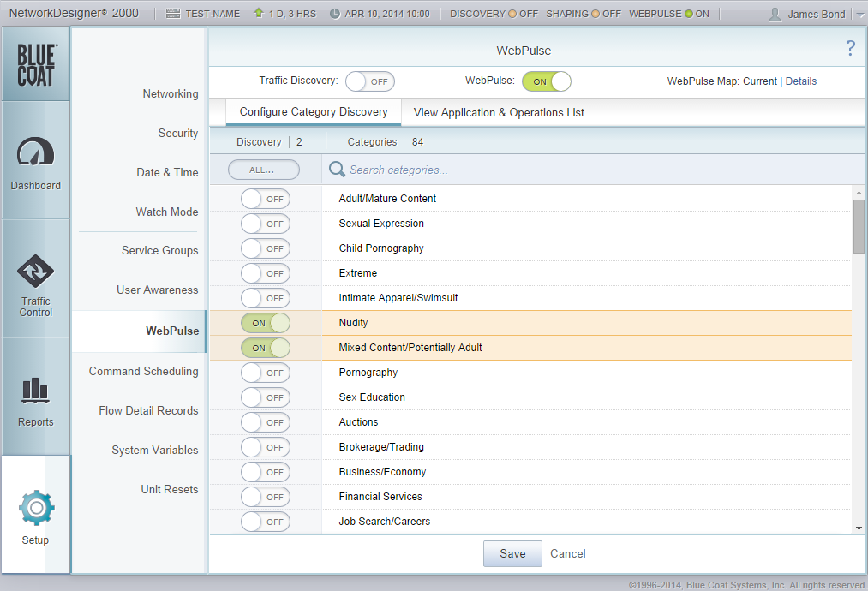Toggle the Job Search/Careers switch
The image size is (868, 591).
[265, 522]
